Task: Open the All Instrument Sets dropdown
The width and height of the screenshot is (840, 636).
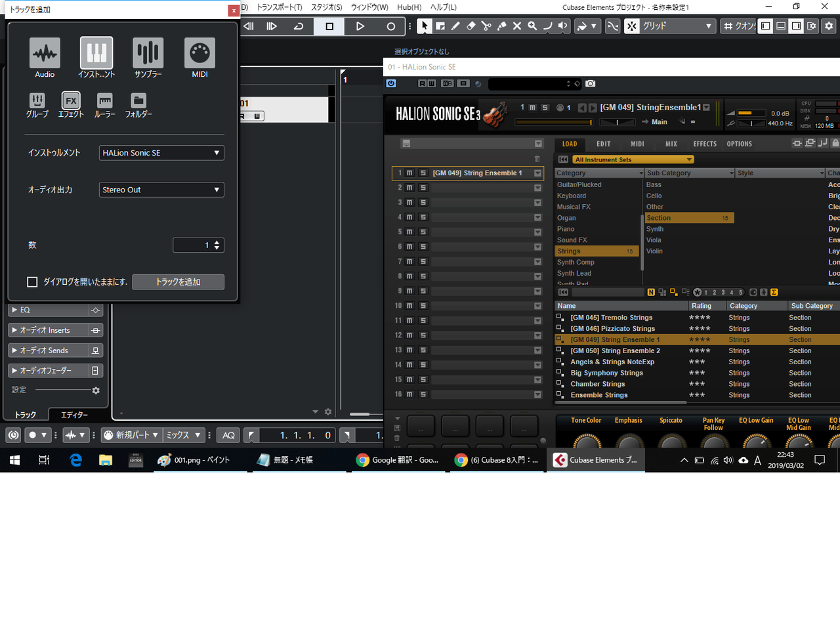Action: [633, 159]
